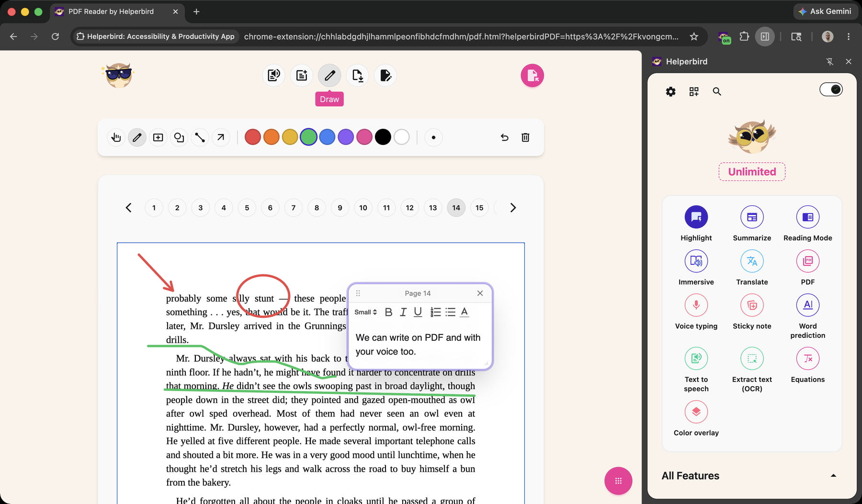The image size is (862, 504).
Task: Bookmark this page with the star
Action: (x=694, y=36)
